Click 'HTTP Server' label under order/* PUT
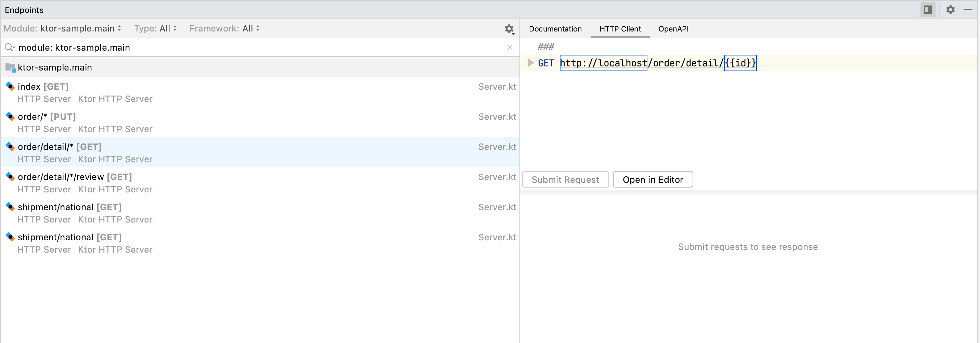This screenshot has width=980, height=343. [x=44, y=129]
